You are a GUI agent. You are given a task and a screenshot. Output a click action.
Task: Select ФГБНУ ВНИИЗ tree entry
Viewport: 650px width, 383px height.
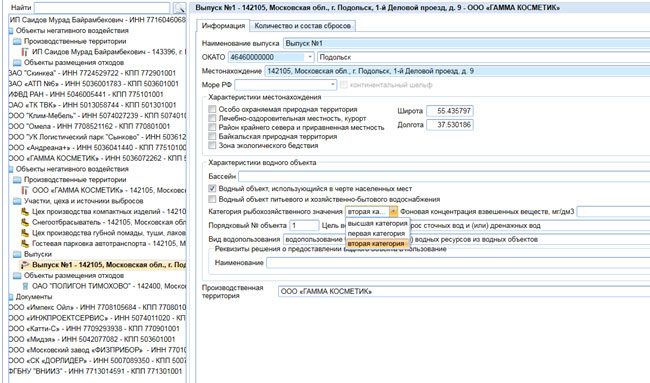tap(95, 371)
